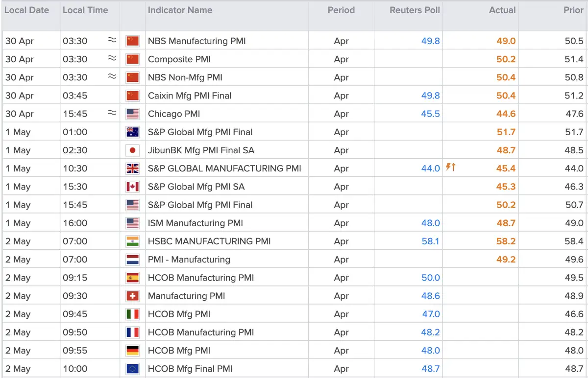Click the Indicator Name column header
The image size is (588, 378).
(x=180, y=10)
